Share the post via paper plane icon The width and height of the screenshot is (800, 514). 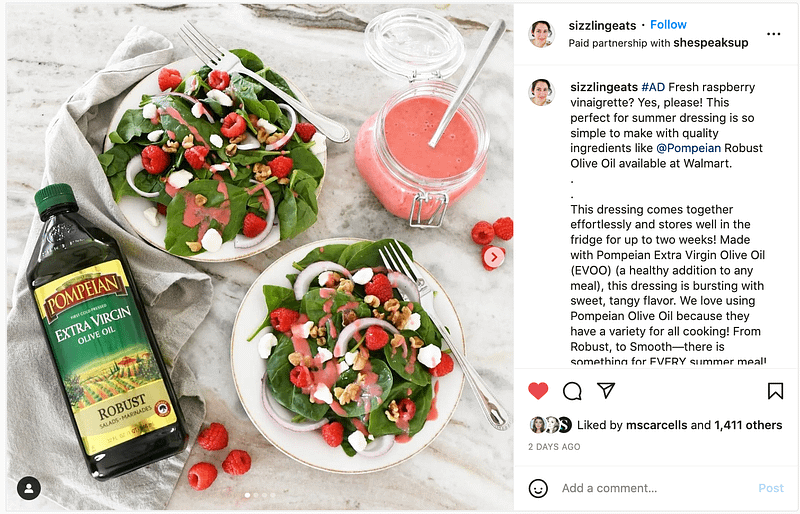606,390
